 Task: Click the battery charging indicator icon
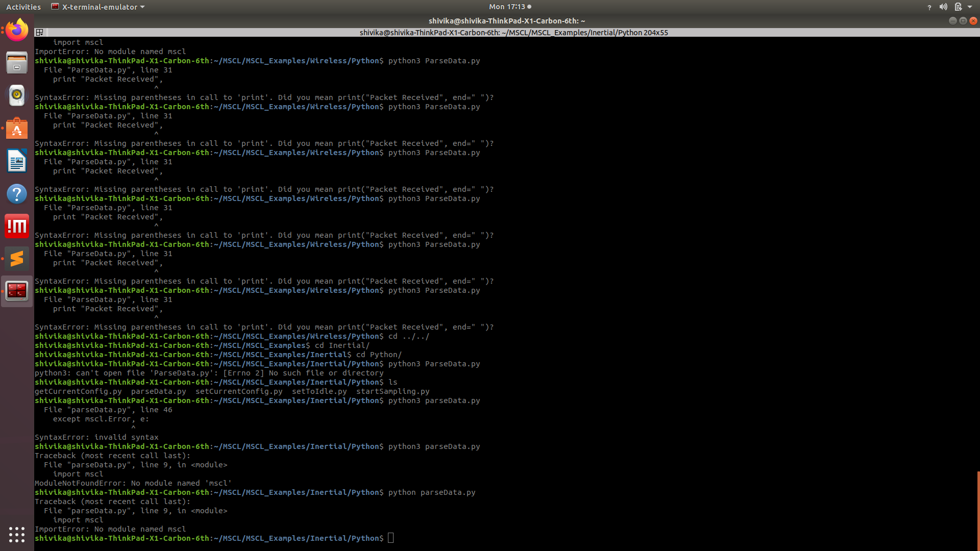coord(958,7)
